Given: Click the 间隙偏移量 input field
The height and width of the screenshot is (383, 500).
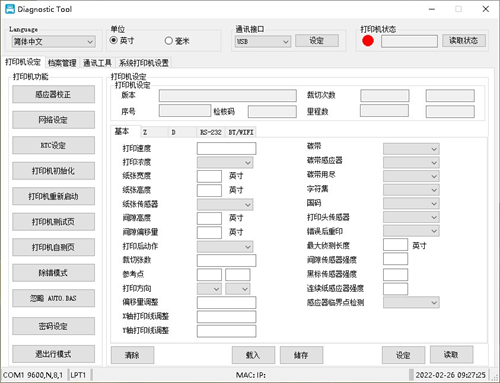Looking at the screenshot, I should 209,232.
